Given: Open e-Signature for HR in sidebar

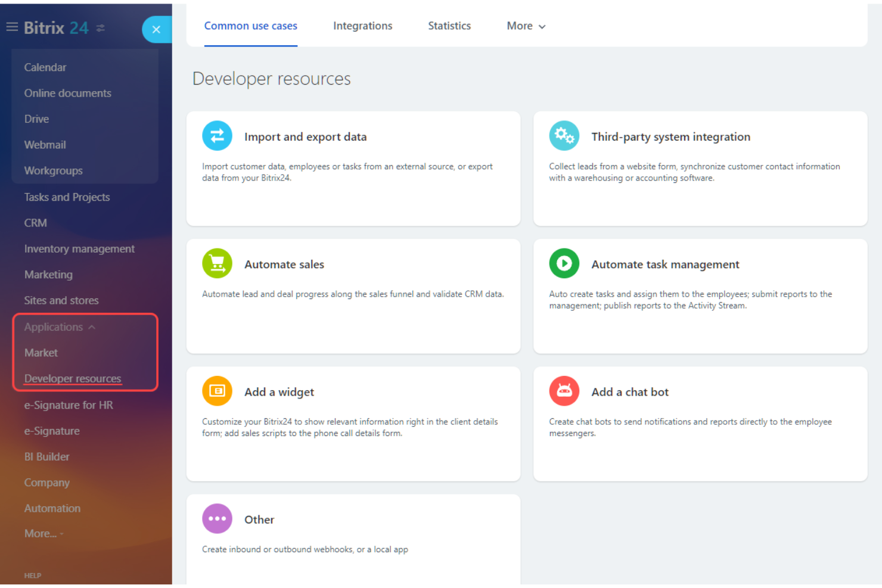Looking at the screenshot, I should tap(69, 405).
